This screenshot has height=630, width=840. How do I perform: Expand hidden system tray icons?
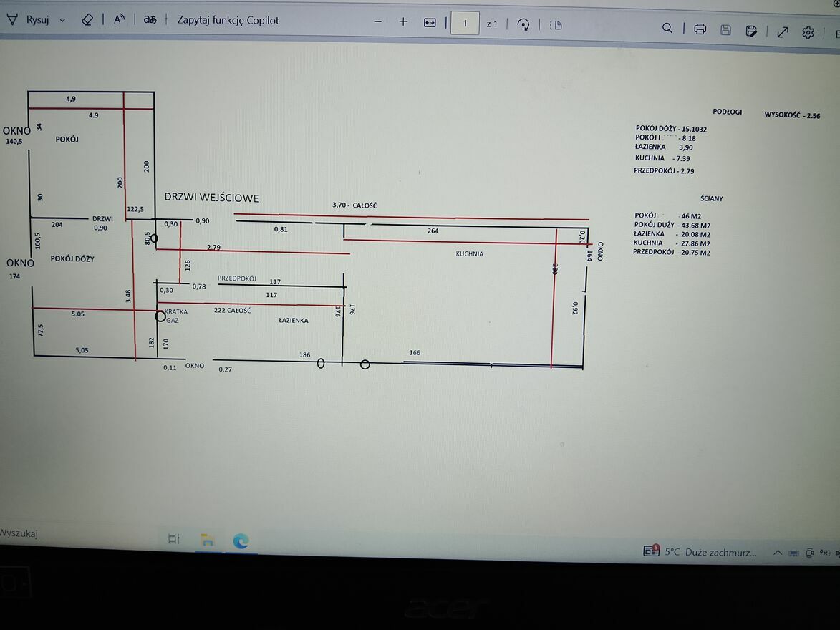point(777,553)
